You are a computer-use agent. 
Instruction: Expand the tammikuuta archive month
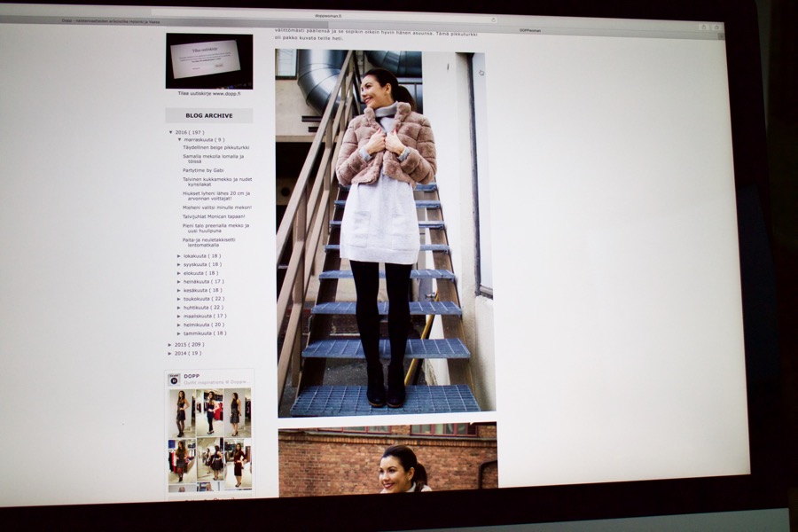(x=178, y=333)
